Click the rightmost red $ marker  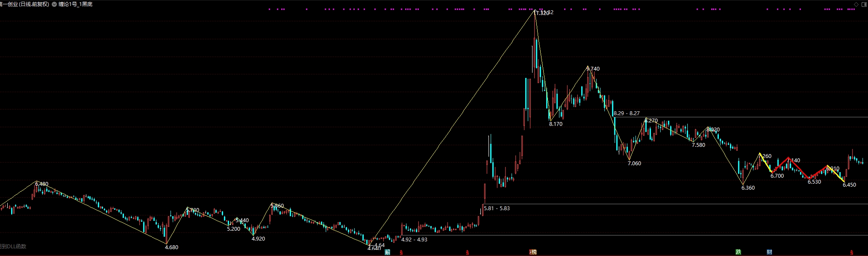click(x=852, y=253)
